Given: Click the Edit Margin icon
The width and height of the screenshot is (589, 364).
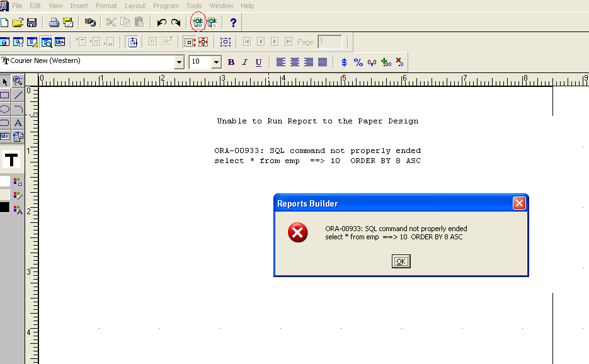Looking at the screenshot, I should pos(132,42).
